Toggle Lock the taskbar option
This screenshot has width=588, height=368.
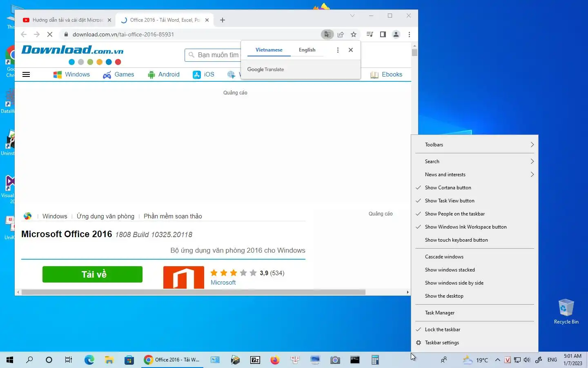click(474, 330)
